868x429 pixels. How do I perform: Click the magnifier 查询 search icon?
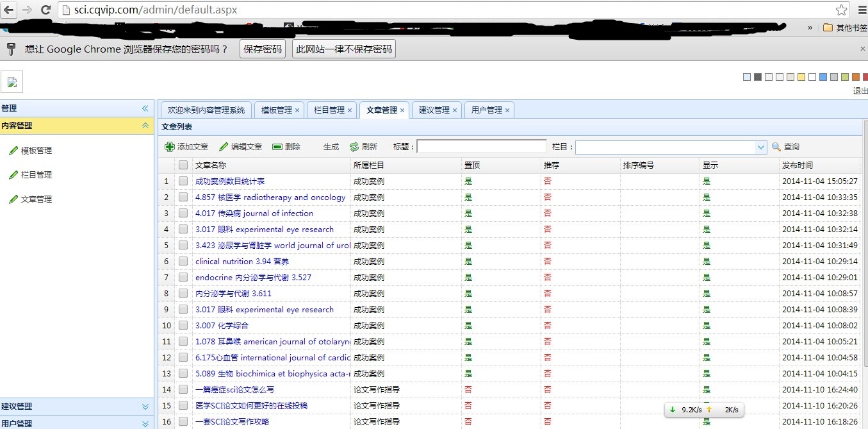coord(776,147)
